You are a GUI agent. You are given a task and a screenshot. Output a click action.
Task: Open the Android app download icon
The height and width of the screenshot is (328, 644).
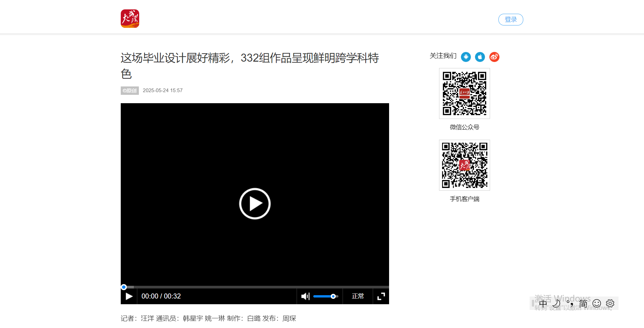(466, 57)
